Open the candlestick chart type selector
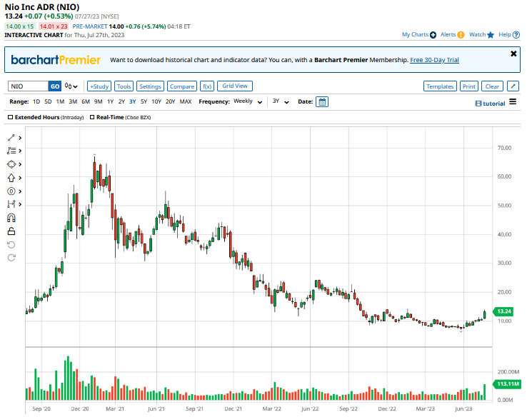The height and width of the screenshot is (417, 532). pos(71,86)
